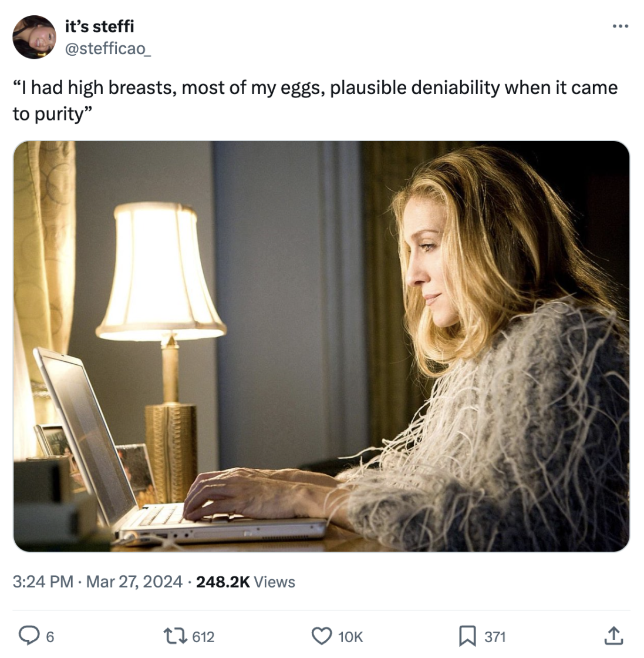
Task: View the 248.2K Views analytics
Action: [x=245, y=582]
